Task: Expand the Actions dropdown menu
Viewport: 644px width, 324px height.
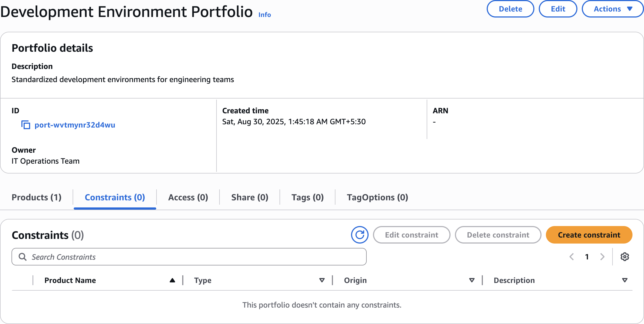Action: point(612,9)
